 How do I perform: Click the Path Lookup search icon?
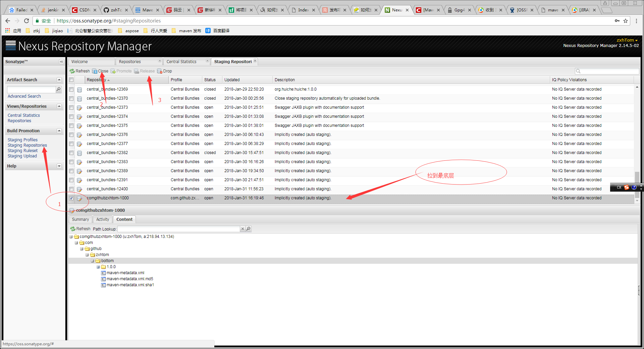[249, 229]
